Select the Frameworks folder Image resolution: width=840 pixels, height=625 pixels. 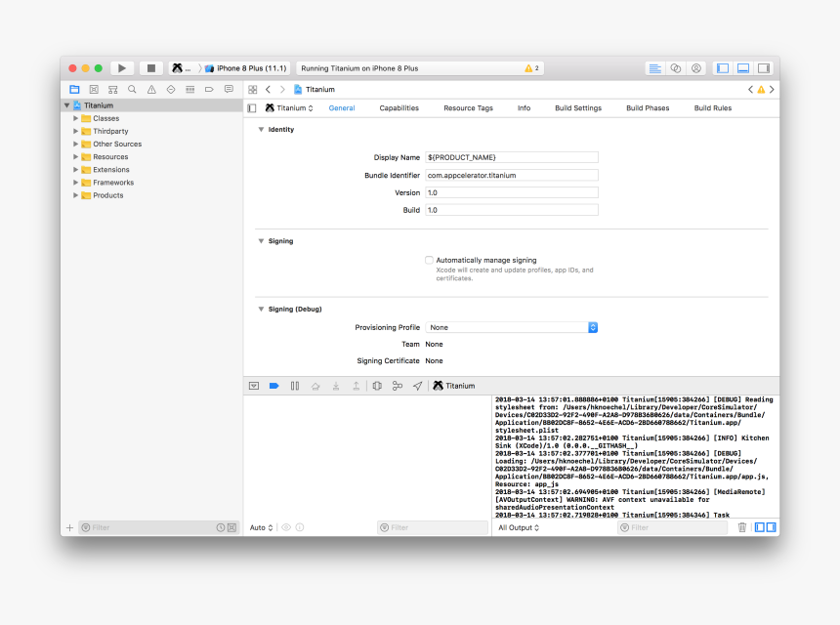(x=113, y=183)
